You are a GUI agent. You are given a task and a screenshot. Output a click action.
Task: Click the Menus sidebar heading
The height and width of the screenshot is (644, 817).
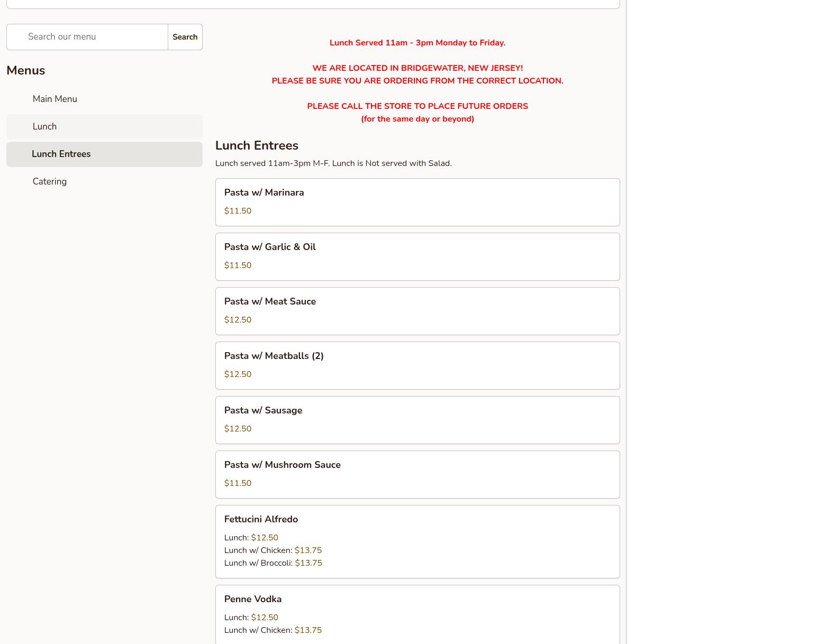click(x=25, y=70)
